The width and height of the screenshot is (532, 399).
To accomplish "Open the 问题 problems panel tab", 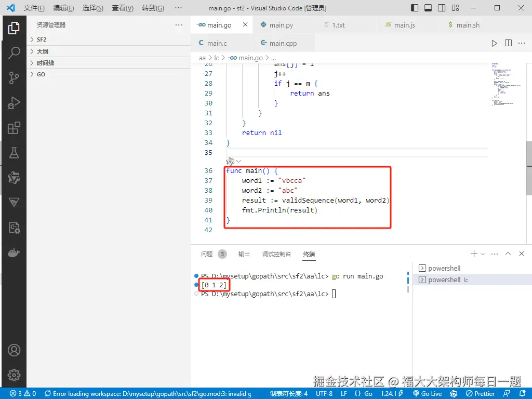I will click(213, 254).
